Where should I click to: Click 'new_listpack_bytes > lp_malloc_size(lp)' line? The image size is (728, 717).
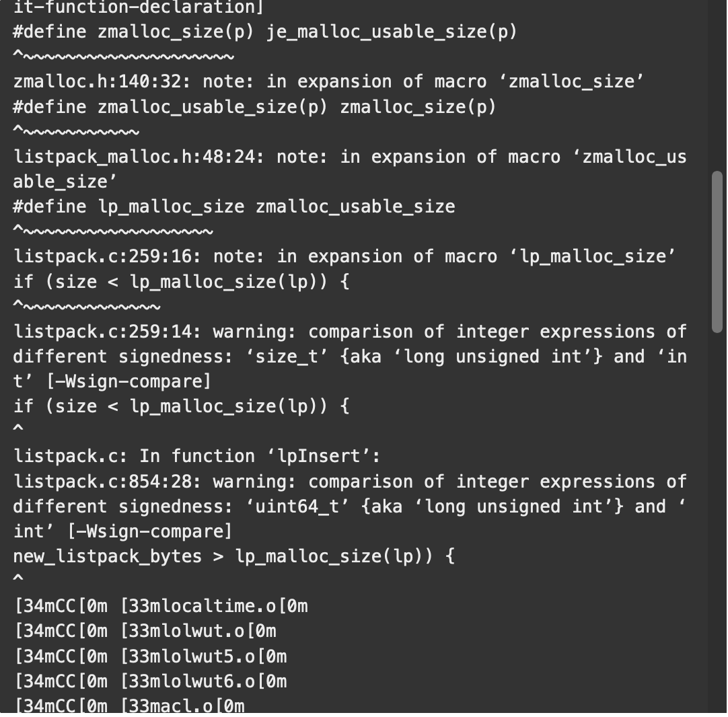coord(234,556)
